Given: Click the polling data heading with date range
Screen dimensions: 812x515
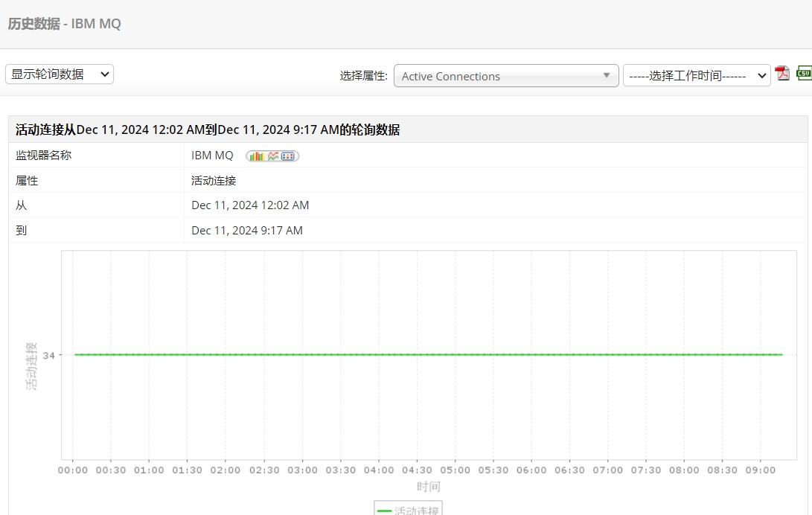Looking at the screenshot, I should point(208,129).
